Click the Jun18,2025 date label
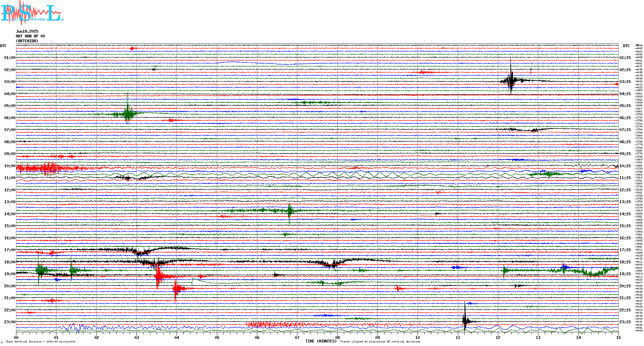 click(27, 31)
